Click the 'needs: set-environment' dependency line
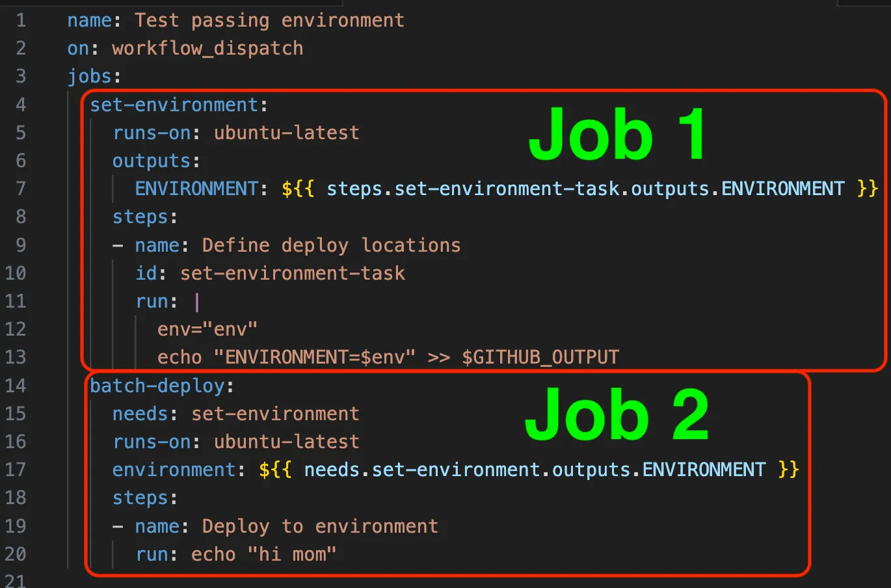The image size is (891, 588). [x=236, y=414]
